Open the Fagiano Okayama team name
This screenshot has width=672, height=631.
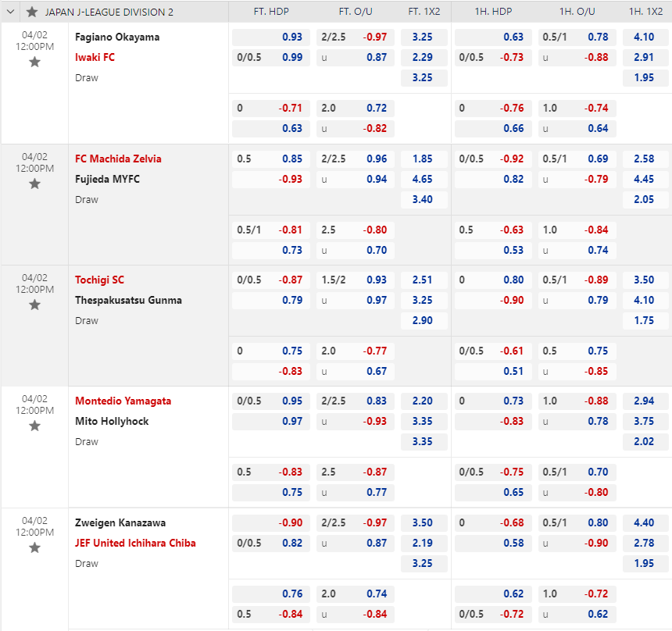point(117,37)
